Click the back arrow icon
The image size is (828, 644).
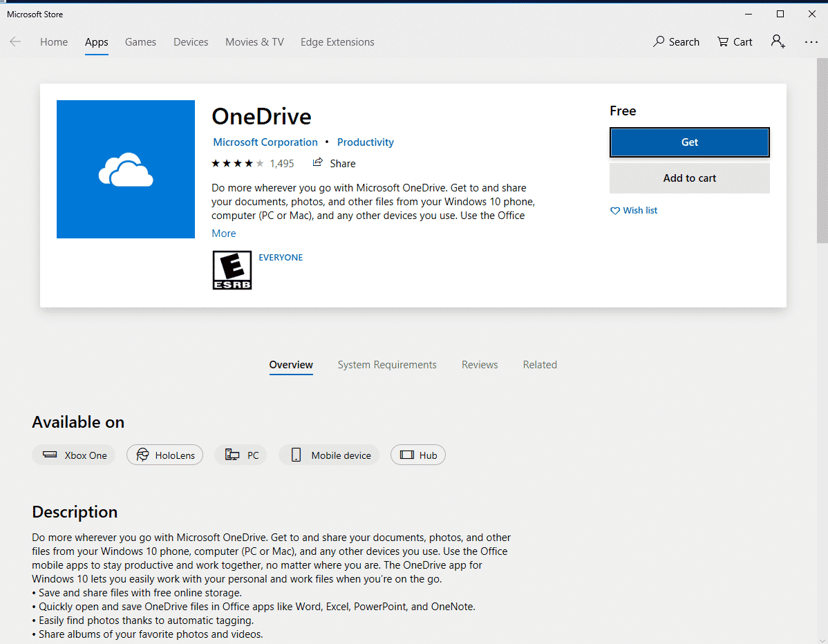tap(15, 42)
